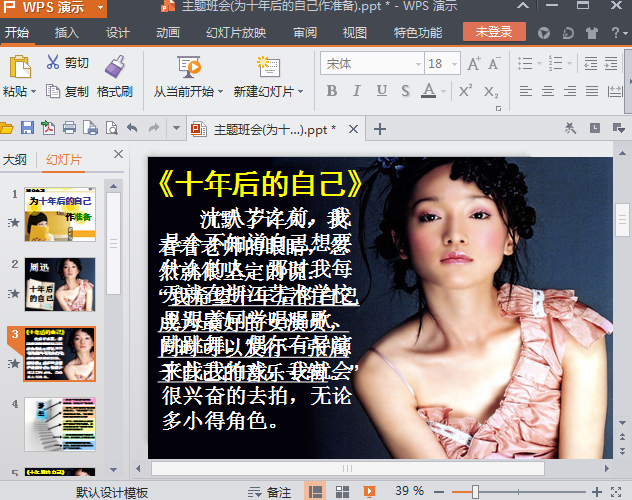Align text to the right

[570, 91]
